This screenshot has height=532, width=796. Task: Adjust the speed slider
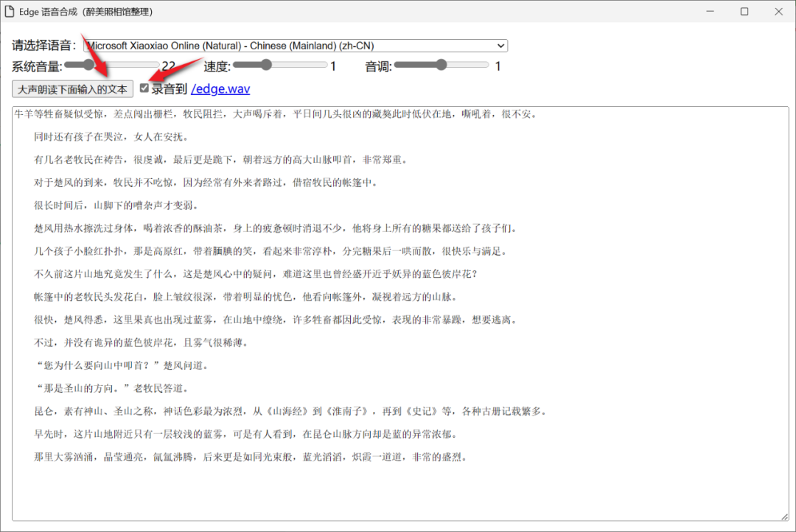pyautogui.click(x=280, y=65)
